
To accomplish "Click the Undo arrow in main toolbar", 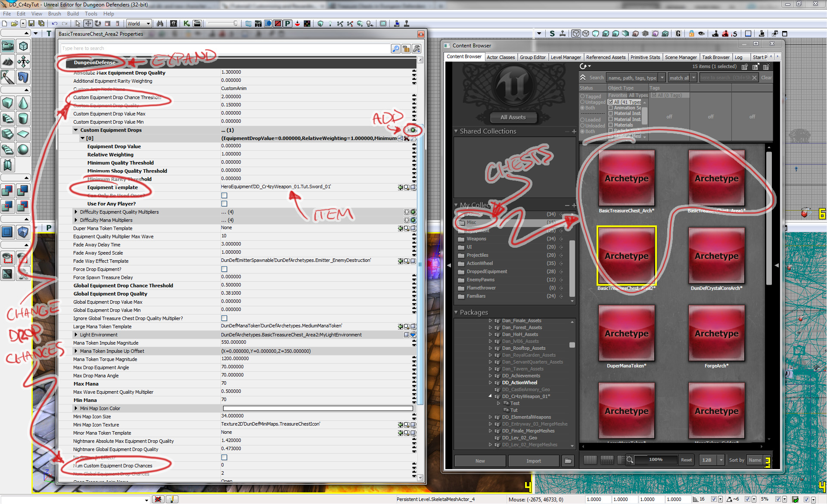I will [55, 24].
